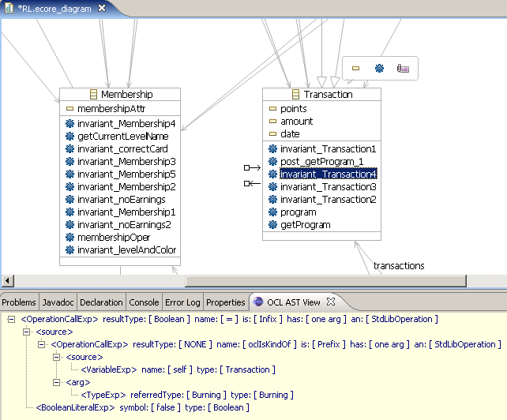Select the OCL AST View tab
The image size is (507, 420).
pos(294,302)
